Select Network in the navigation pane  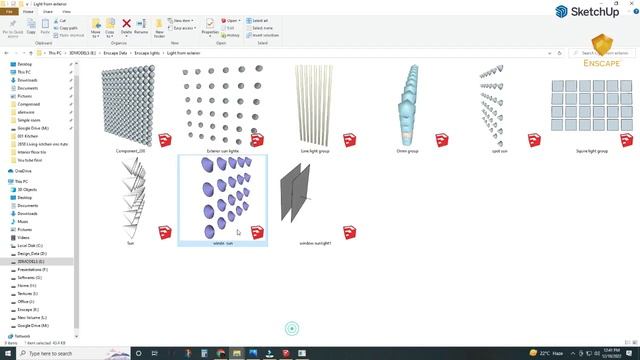point(22,336)
